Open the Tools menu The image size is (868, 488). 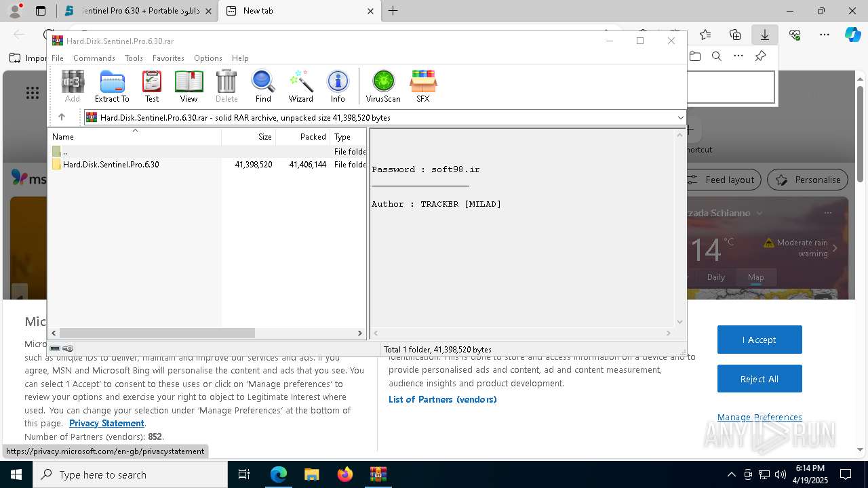[x=134, y=58]
